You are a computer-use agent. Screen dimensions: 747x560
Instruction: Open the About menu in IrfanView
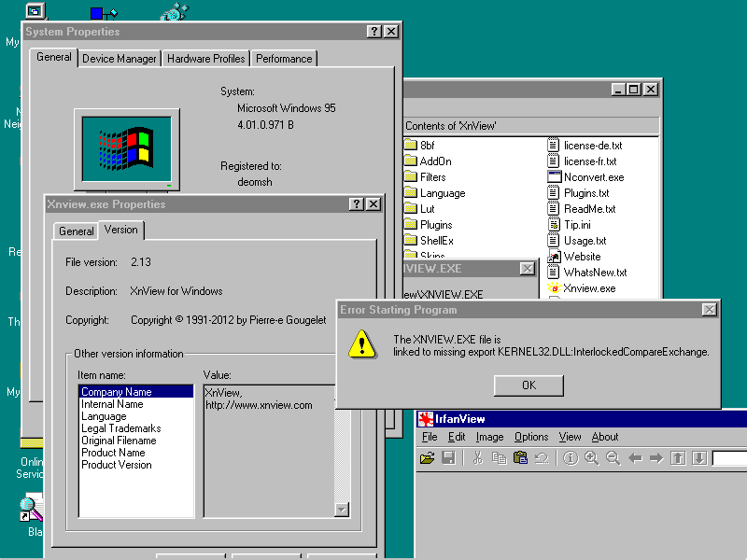605,437
